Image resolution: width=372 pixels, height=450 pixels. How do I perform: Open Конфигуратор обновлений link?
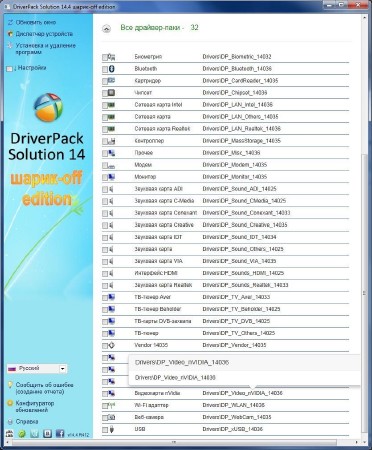[x=35, y=406]
